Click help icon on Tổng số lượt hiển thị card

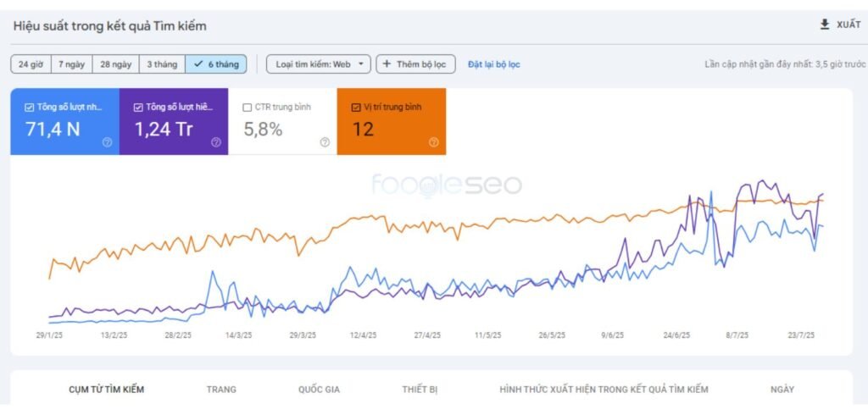click(216, 142)
